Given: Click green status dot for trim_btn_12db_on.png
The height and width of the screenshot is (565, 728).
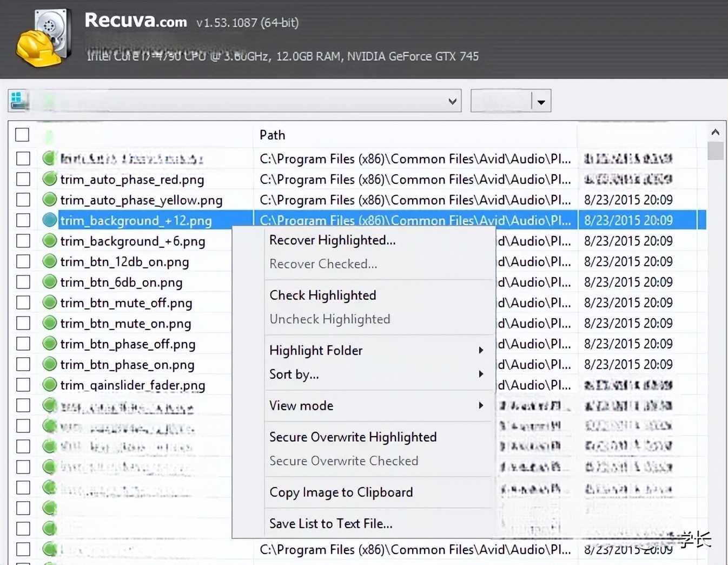Looking at the screenshot, I should 50,261.
